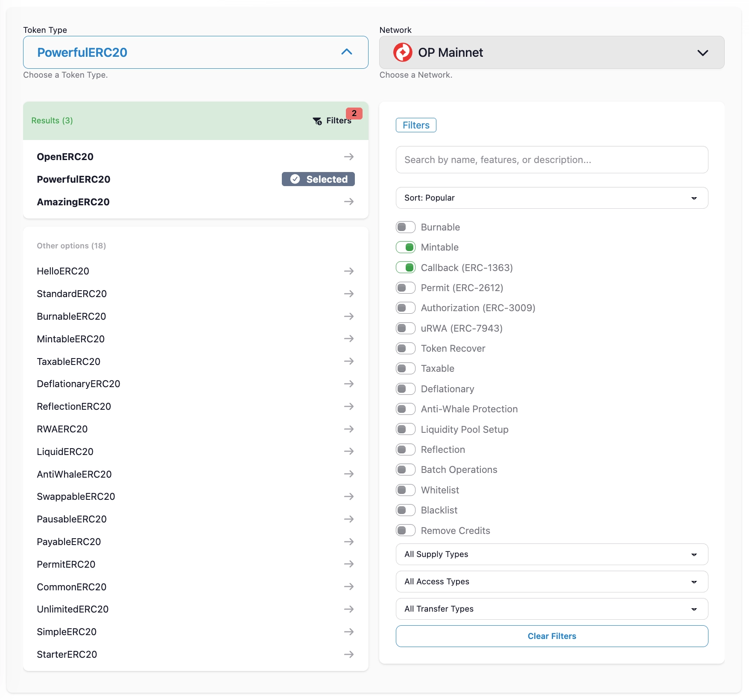Click the arrow icon beside TaxableERC20
749x700 pixels.
349,361
